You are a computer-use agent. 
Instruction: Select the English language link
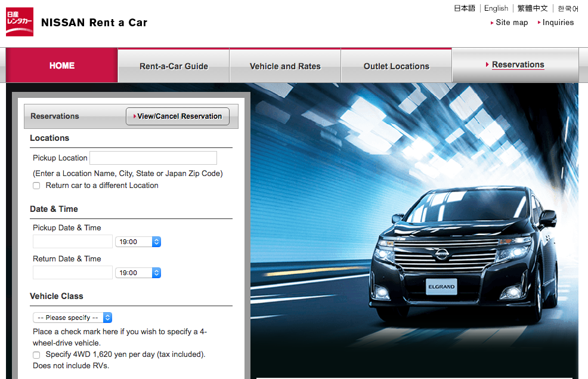496,8
